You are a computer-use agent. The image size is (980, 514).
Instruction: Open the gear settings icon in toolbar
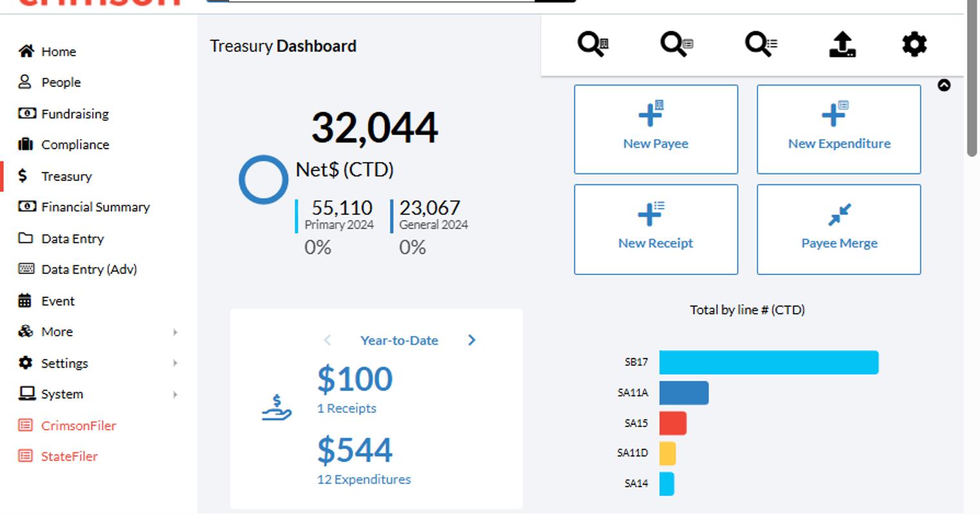point(914,44)
